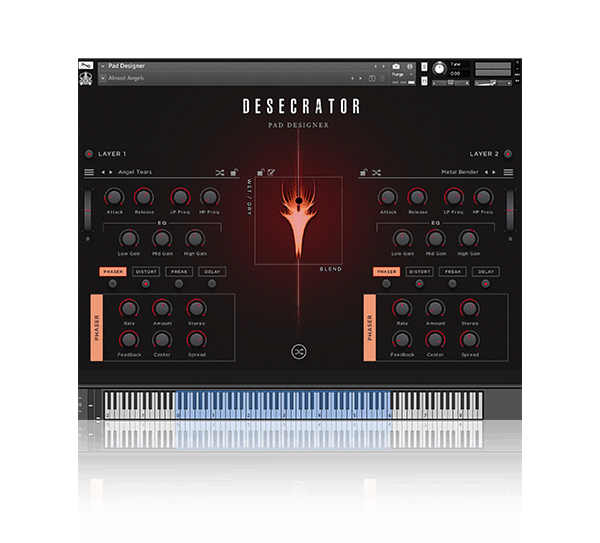
Task: Click Layer 1 randomize shuffle icon
Action: point(219,172)
